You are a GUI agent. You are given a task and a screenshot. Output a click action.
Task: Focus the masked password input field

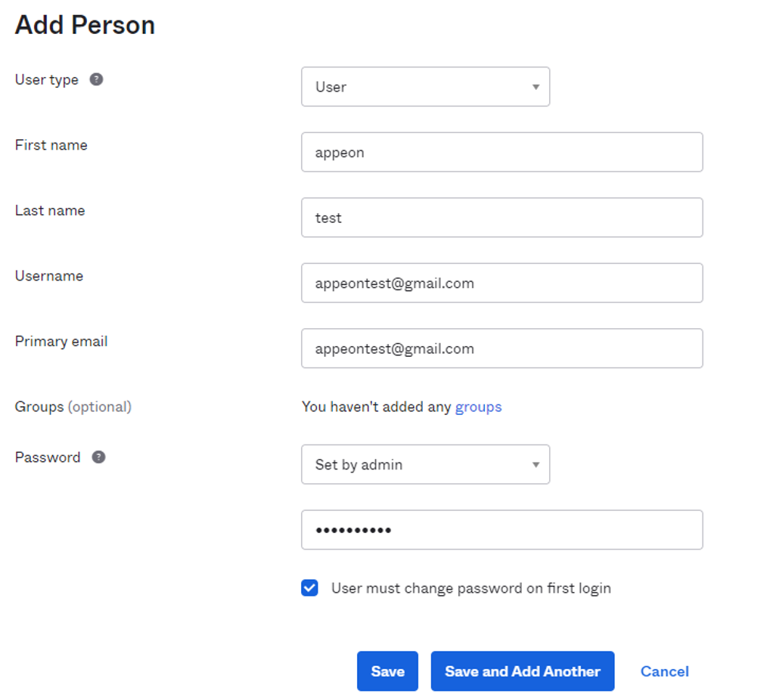[x=501, y=530]
